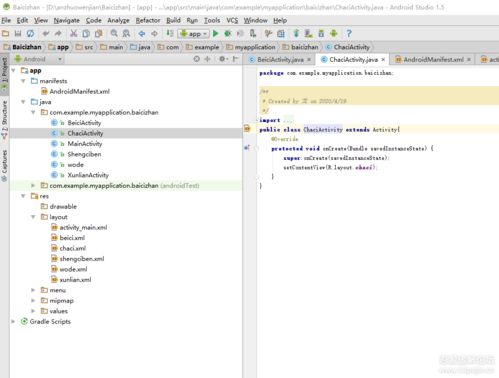
Task: Click the Paste toolbar icon
Action: (x=99, y=34)
